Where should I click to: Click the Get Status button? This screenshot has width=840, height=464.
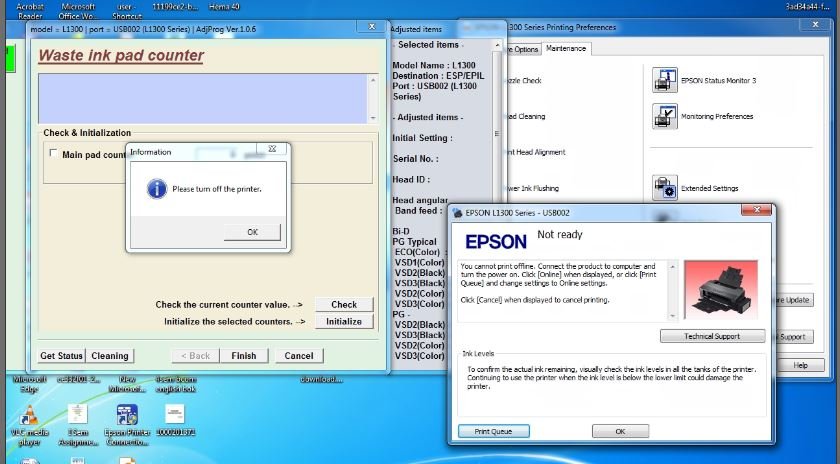point(61,356)
